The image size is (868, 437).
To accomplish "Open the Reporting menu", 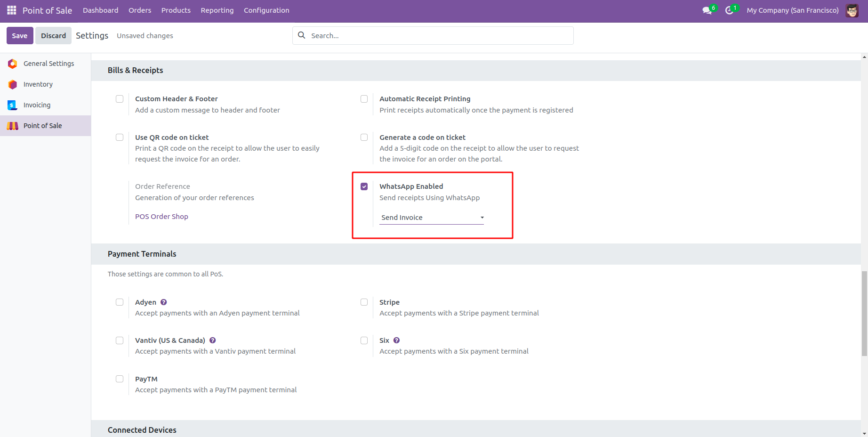I will click(217, 10).
